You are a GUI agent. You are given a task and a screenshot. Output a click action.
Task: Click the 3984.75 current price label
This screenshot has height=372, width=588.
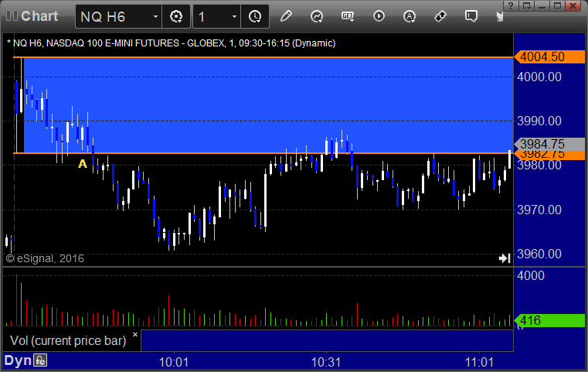(x=549, y=144)
